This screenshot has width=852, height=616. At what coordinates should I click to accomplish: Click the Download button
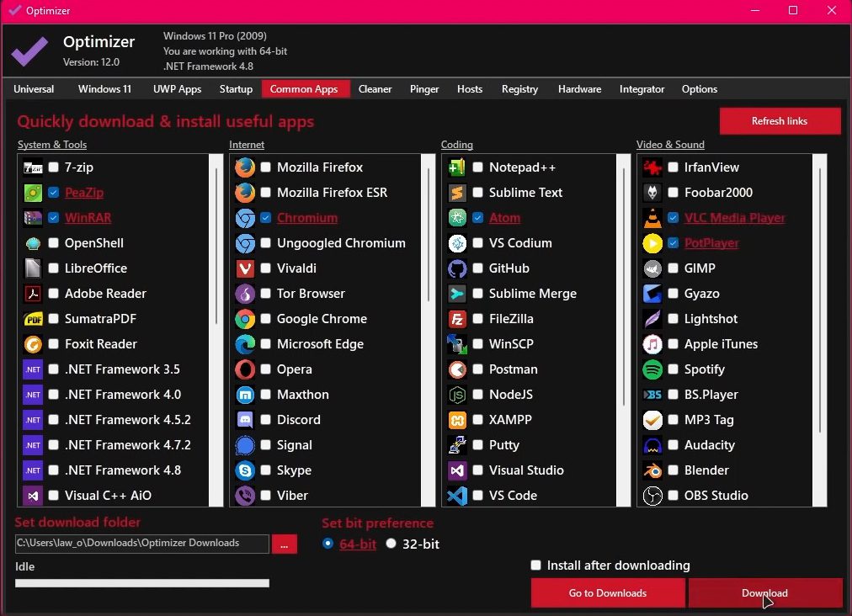click(765, 592)
